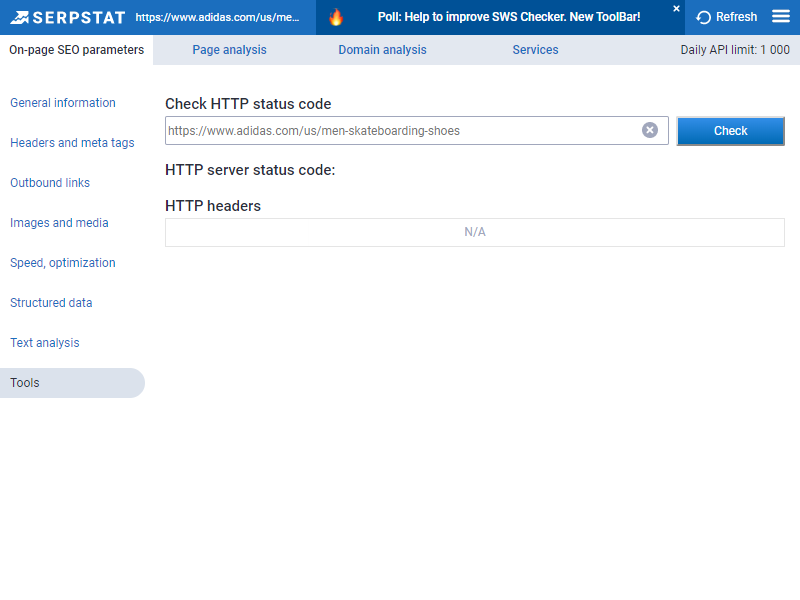Open Outbound links section
Image resolution: width=800 pixels, height=600 pixels.
pyautogui.click(x=50, y=183)
